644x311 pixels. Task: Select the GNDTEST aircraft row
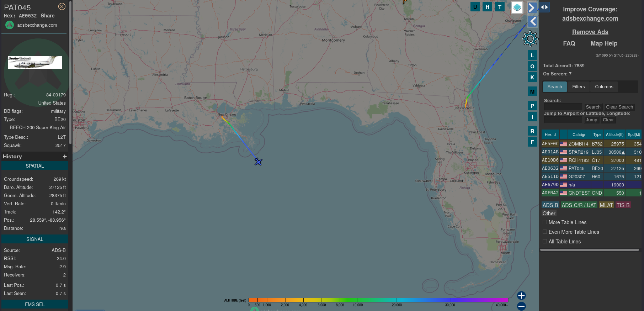pyautogui.click(x=591, y=193)
